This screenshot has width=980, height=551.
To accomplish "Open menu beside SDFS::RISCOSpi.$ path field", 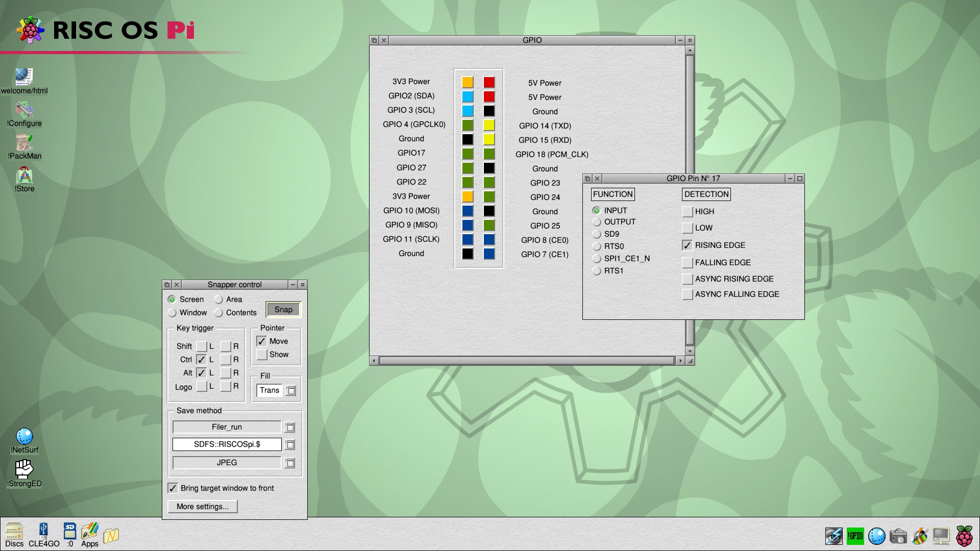I will click(x=290, y=444).
